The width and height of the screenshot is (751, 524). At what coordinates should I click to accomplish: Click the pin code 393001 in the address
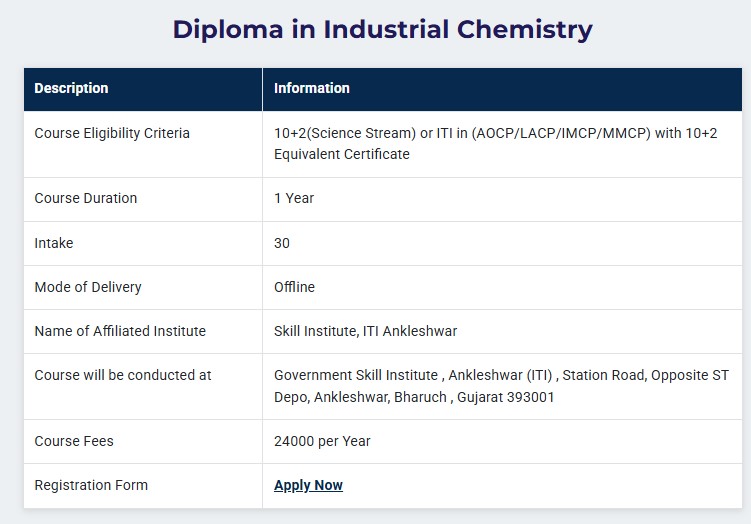click(529, 397)
